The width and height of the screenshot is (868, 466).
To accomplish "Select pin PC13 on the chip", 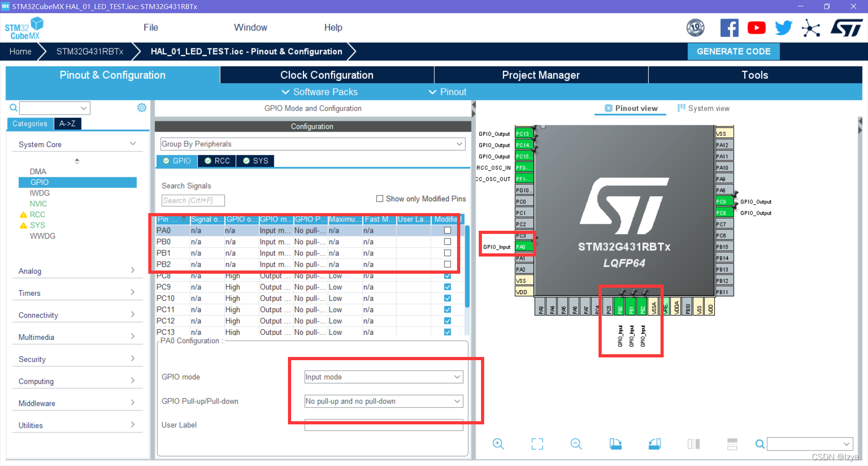I will click(x=524, y=134).
